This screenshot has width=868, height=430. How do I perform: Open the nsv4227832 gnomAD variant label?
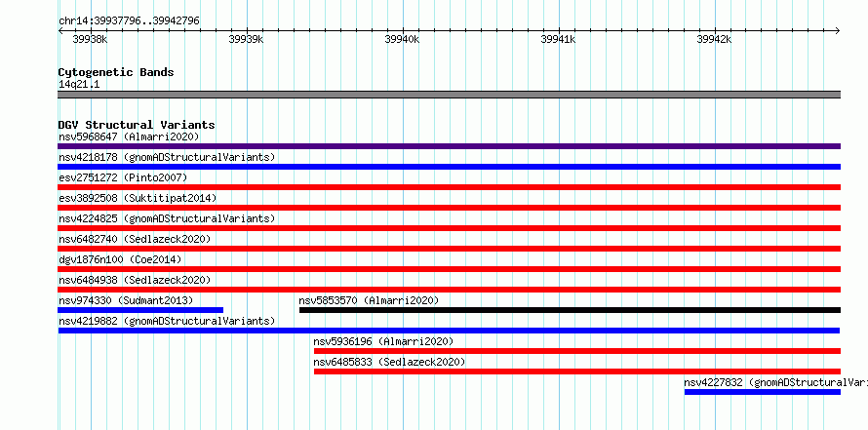(x=775, y=382)
